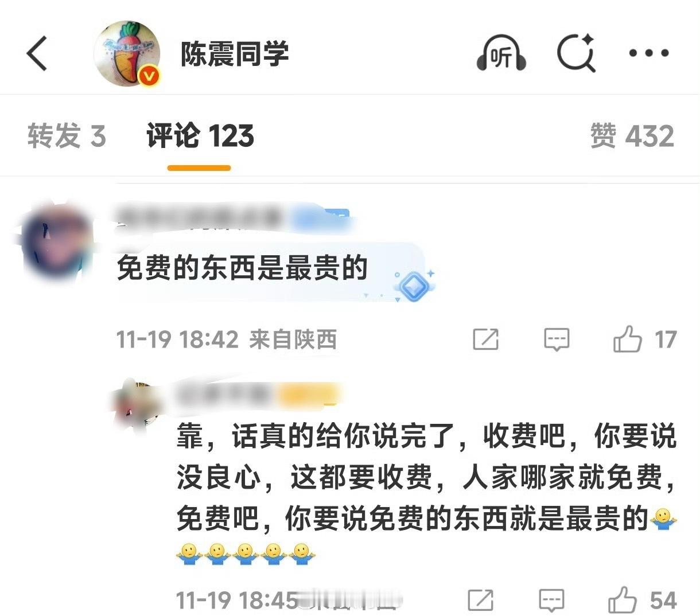This screenshot has width=700, height=616.
Task: Tap the back arrow icon
Action: [x=37, y=53]
